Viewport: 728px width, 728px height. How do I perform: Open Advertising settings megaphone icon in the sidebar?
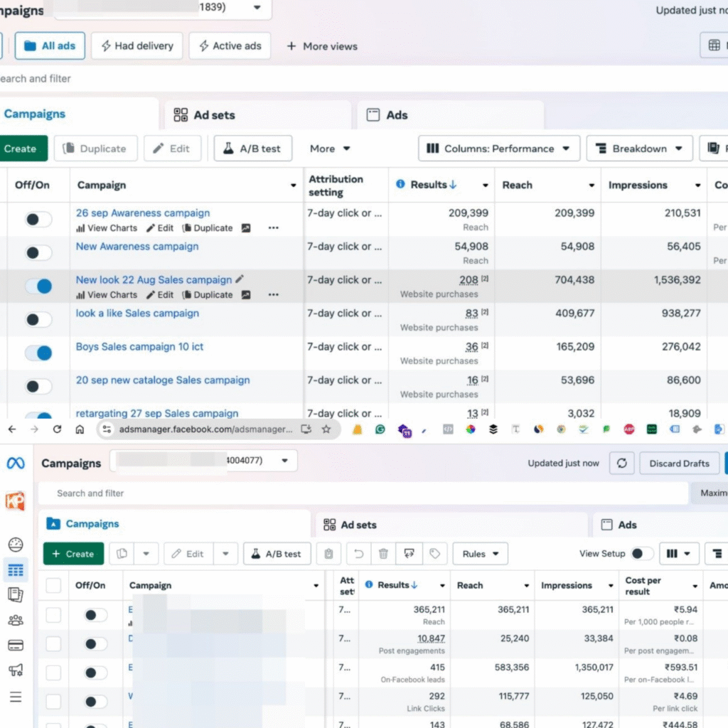pos(16,670)
